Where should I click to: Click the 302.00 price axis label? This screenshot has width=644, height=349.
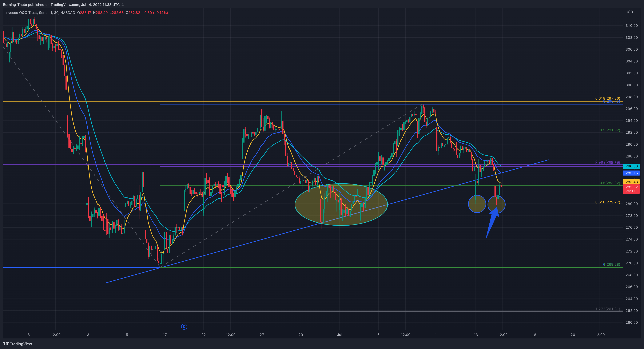pyautogui.click(x=632, y=73)
